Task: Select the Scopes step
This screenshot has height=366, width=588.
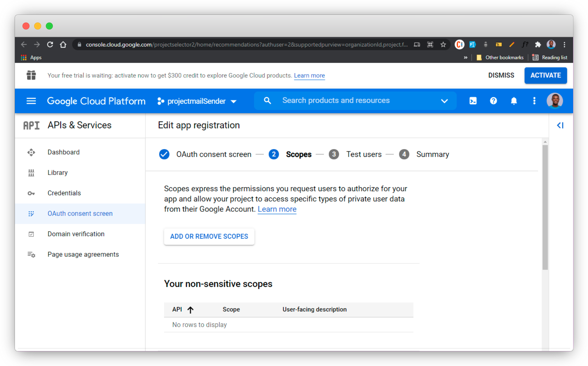Action: point(290,154)
